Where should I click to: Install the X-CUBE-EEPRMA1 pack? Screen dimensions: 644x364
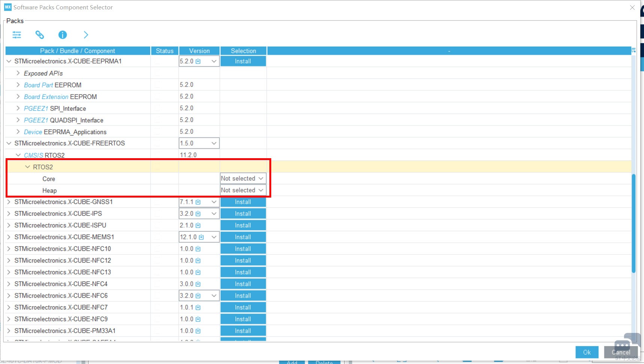click(x=243, y=61)
